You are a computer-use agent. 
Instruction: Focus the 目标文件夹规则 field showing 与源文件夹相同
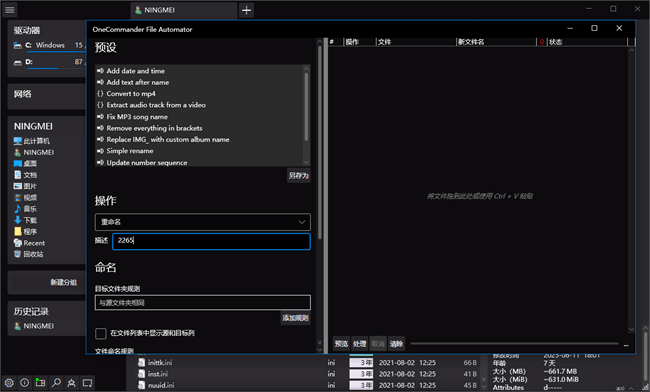[203, 302]
